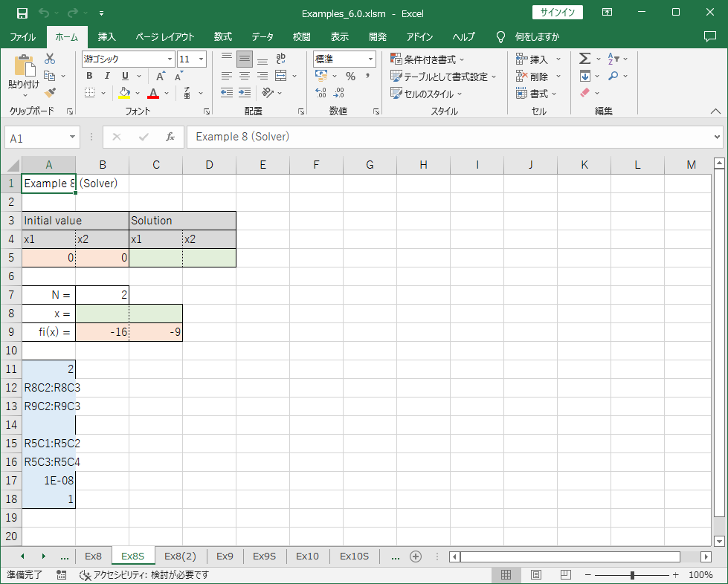Click the save icon in title bar

22,13
